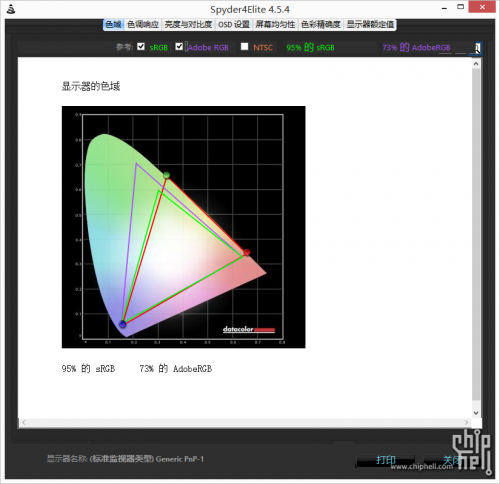Click the magnifier icon at toolbar right
The image size is (500, 484).
tap(477, 48)
